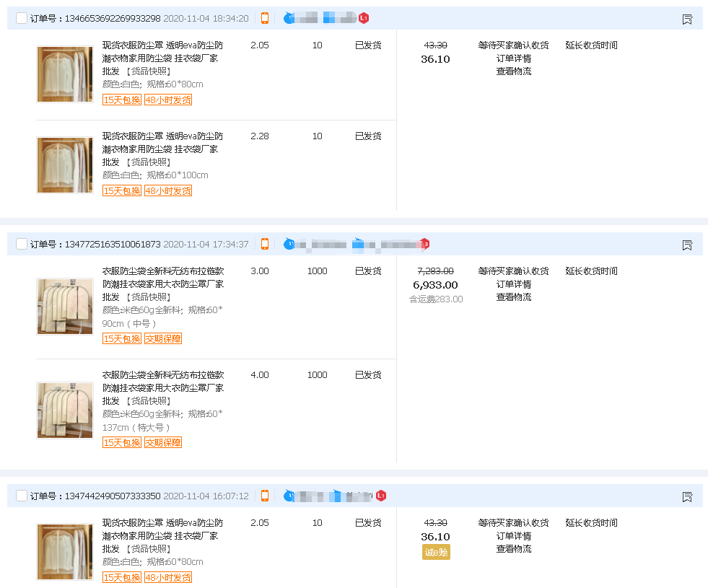Check the box for order 1347442490507333350
Screen dimensions: 708x588
click(22, 496)
